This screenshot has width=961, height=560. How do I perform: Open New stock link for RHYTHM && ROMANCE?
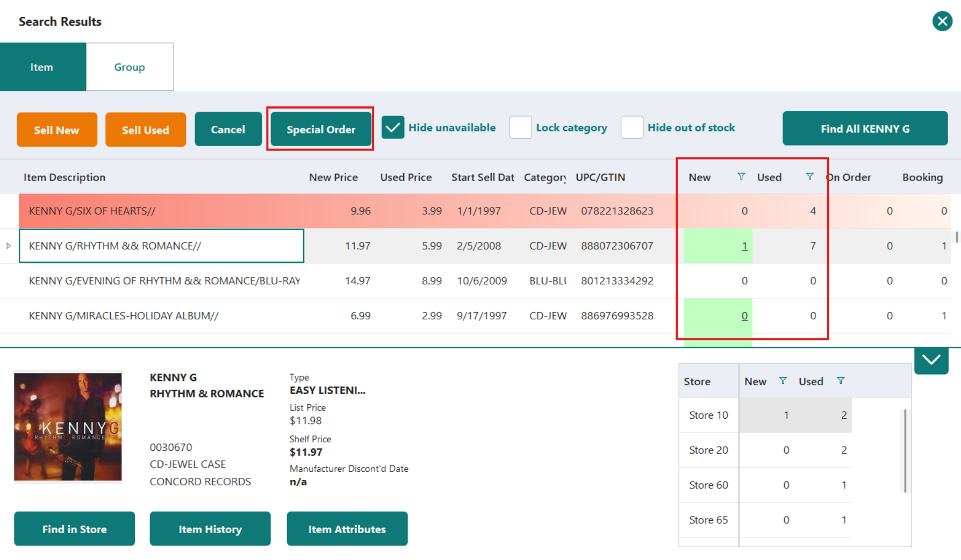[744, 246]
